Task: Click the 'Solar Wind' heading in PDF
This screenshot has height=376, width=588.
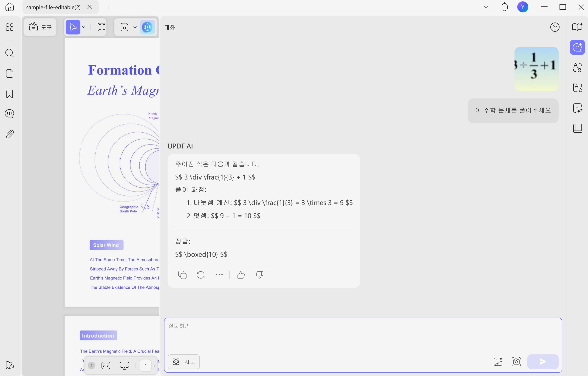Action: pyautogui.click(x=106, y=245)
